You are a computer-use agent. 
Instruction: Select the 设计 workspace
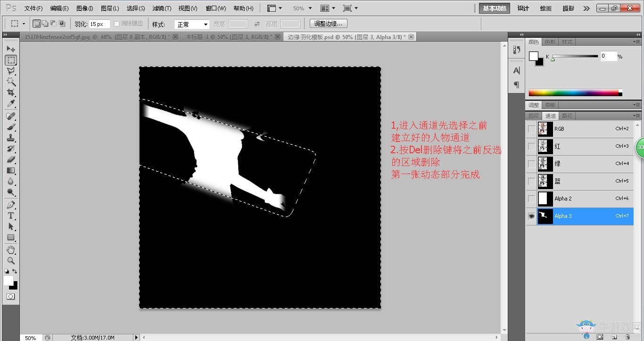pyautogui.click(x=523, y=8)
